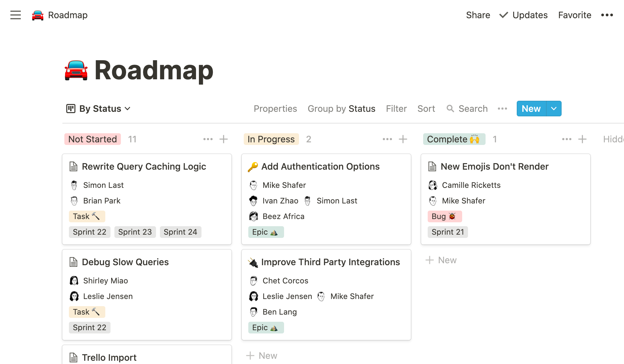Click the plus icon in Not Started column
Screen dimensions: 624x364
(224, 139)
